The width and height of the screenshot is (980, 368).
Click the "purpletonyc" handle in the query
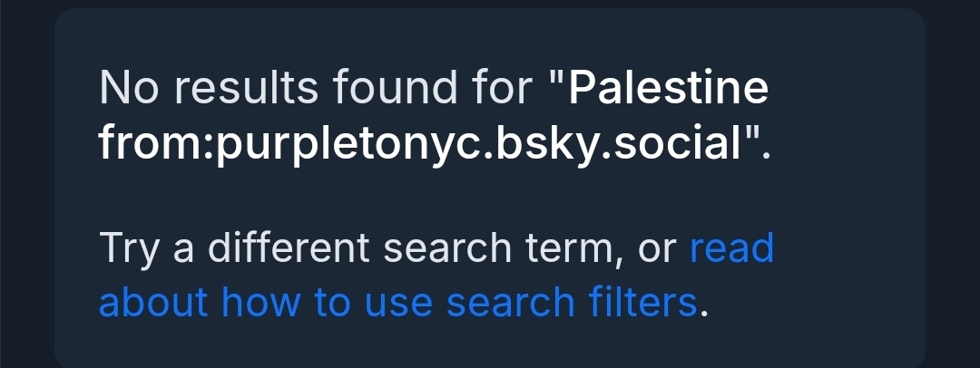coord(362,144)
